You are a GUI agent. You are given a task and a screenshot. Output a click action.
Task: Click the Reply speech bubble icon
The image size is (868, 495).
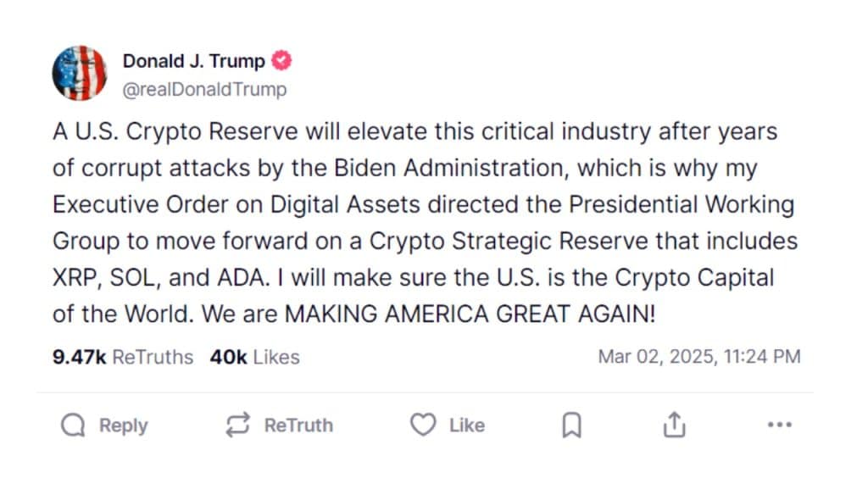[73, 425]
